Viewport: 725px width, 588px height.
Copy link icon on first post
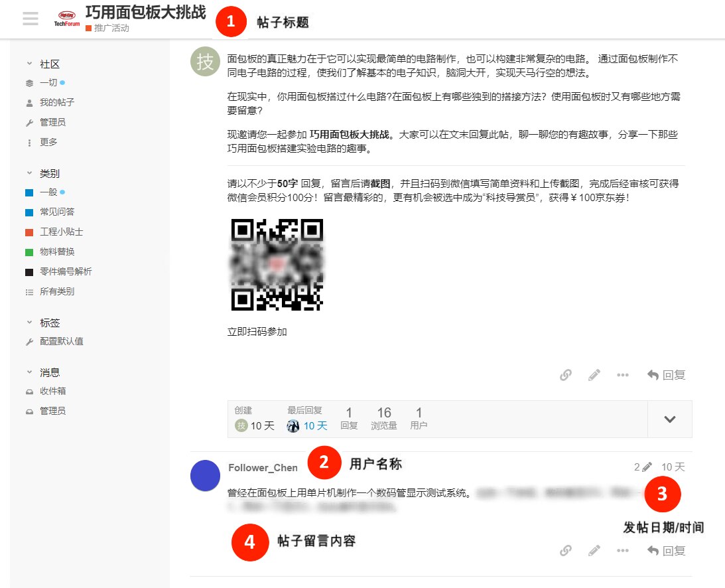(x=566, y=375)
